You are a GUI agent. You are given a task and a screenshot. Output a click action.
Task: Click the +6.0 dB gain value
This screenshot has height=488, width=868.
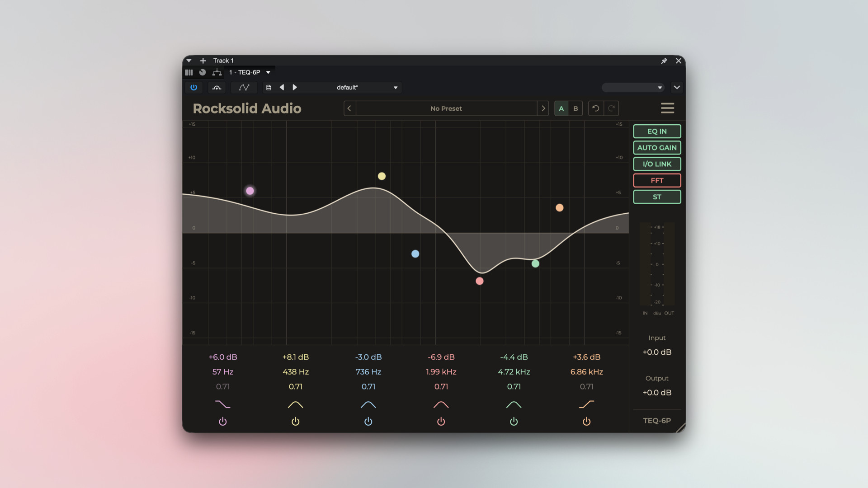point(223,357)
